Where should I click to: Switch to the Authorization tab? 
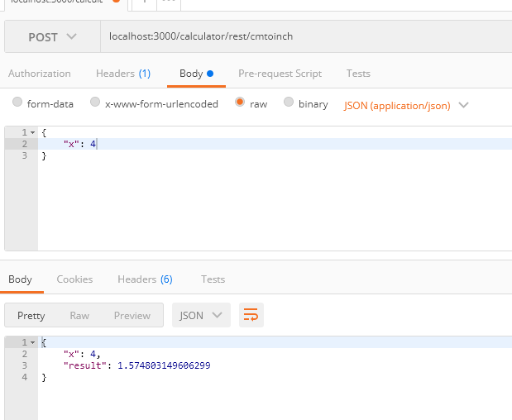pyautogui.click(x=40, y=74)
